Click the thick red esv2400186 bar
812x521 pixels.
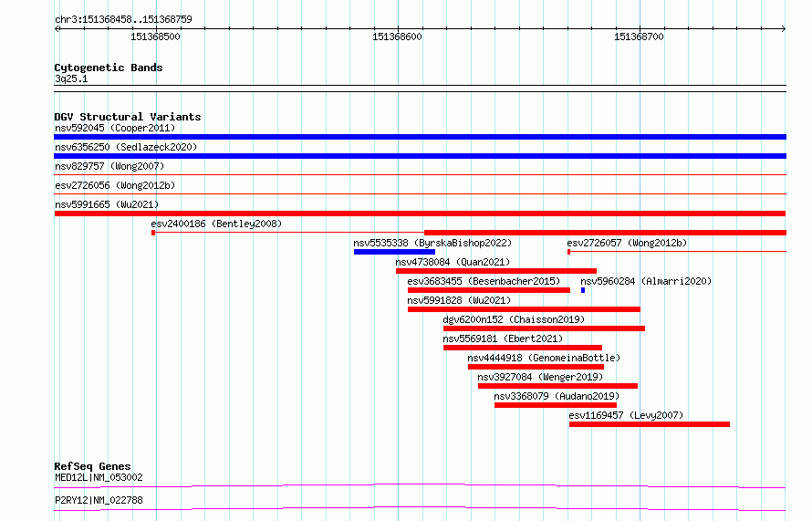point(605,233)
